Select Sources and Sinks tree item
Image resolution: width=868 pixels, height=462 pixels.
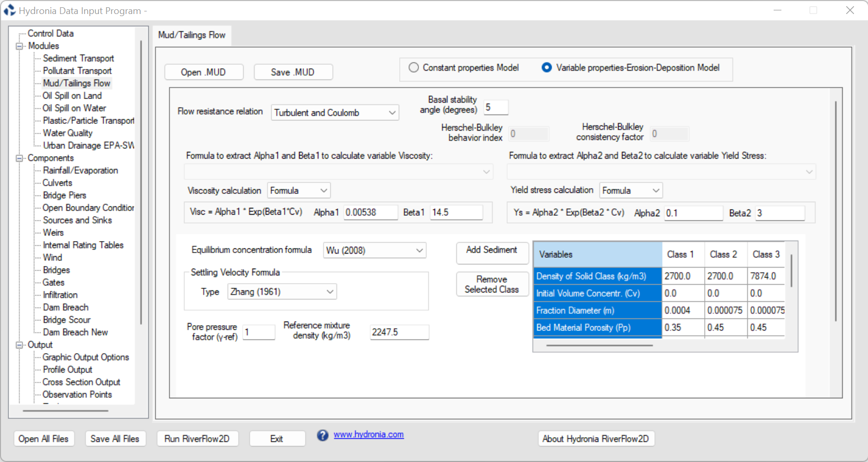click(77, 220)
